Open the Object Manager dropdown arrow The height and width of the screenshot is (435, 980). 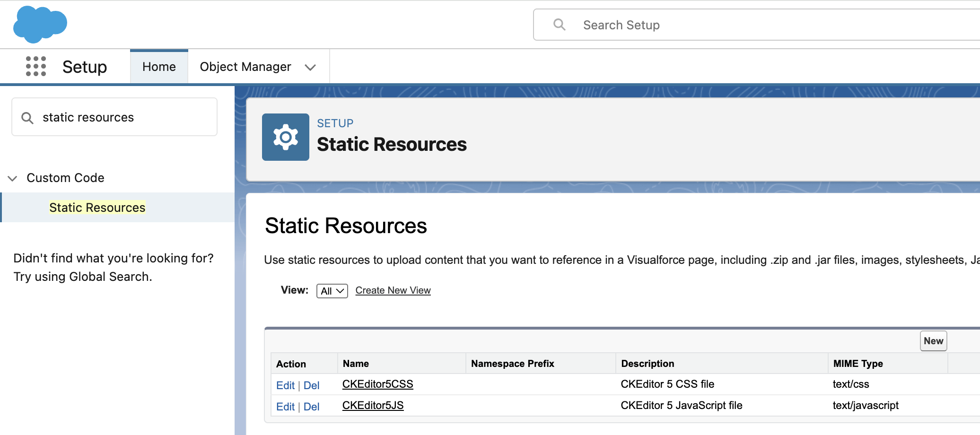pos(311,67)
